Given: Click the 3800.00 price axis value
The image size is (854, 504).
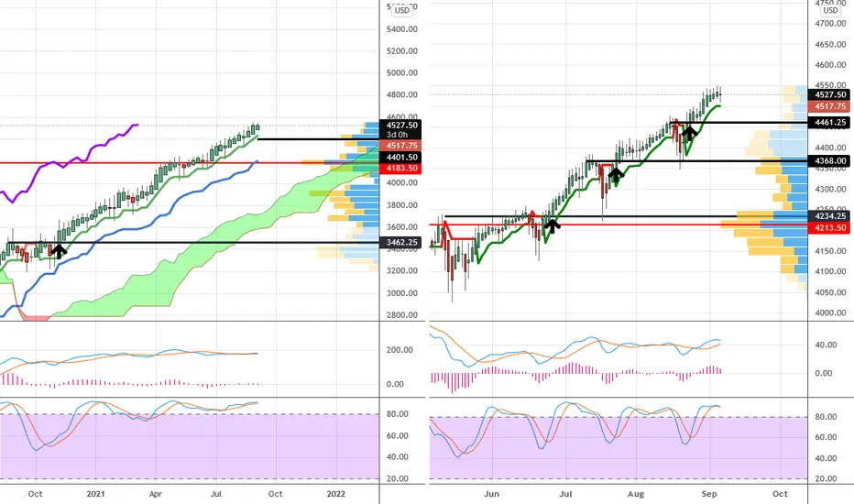Looking at the screenshot, I should tap(402, 205).
